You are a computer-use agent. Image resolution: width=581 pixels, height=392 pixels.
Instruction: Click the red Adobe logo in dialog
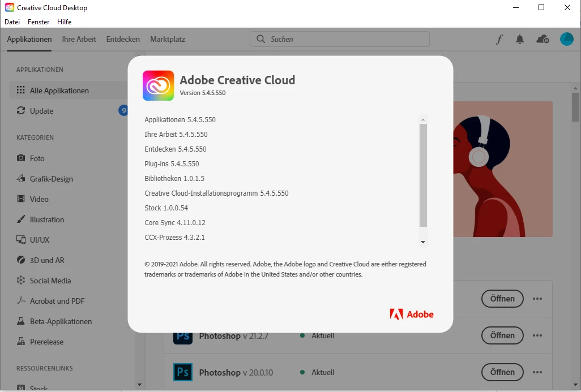coord(412,315)
